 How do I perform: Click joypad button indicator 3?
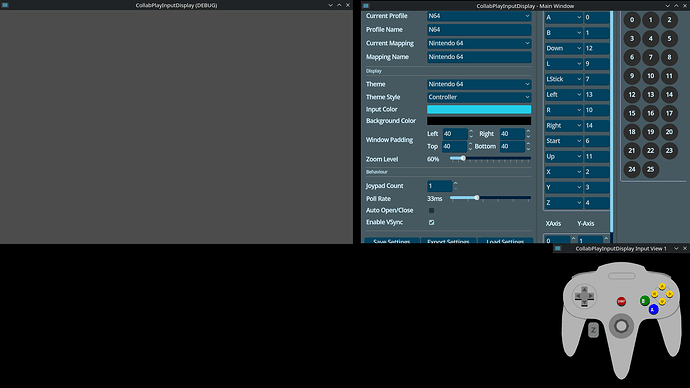(632, 39)
